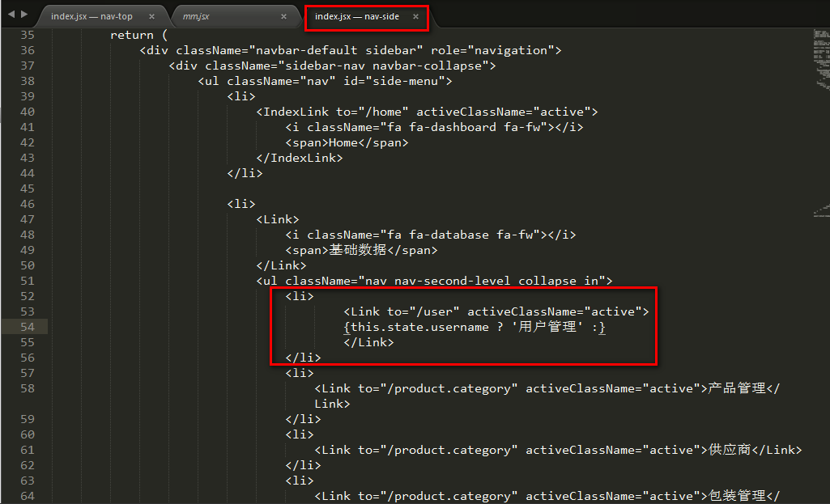Select the index.jsx — nav-side tab
This screenshot has height=504, width=830.
[357, 16]
